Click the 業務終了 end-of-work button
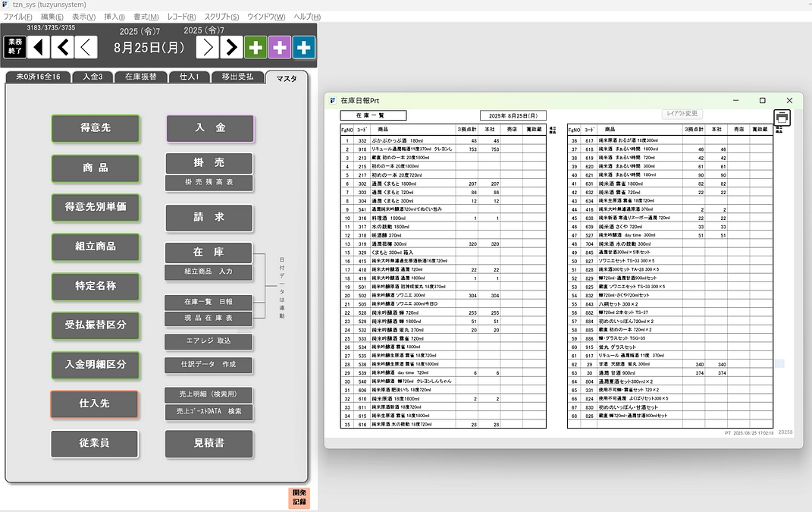 (15, 47)
